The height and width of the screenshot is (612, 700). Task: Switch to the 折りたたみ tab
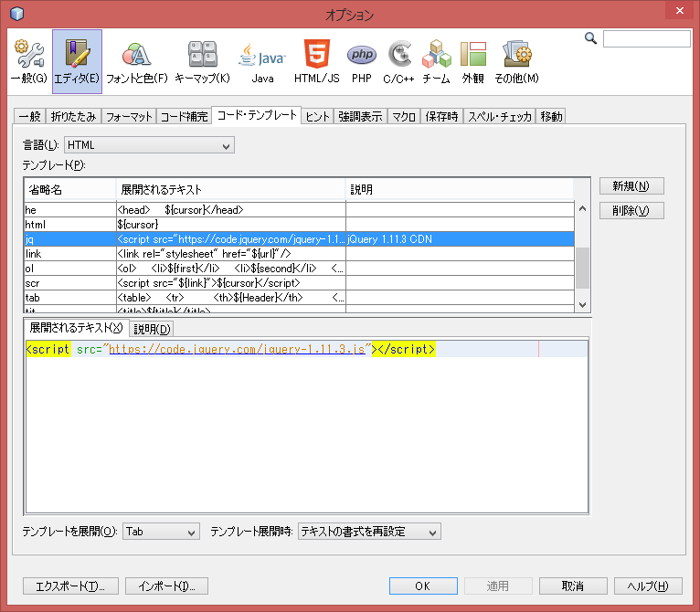[x=73, y=117]
